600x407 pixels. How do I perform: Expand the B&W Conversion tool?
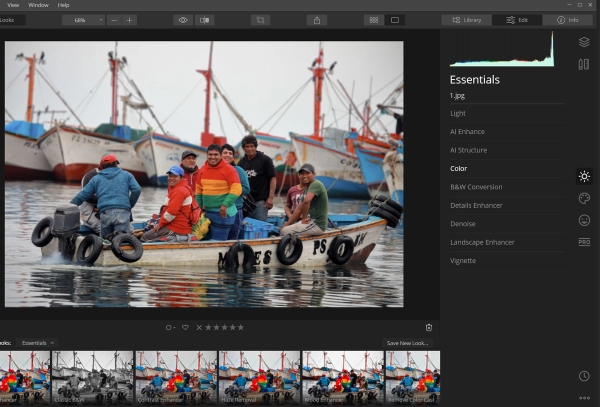pos(507,187)
